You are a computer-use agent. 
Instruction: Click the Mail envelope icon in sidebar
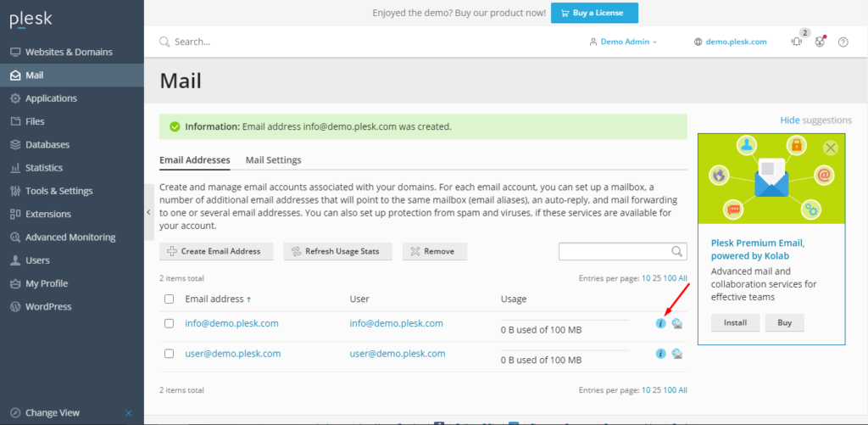15,75
